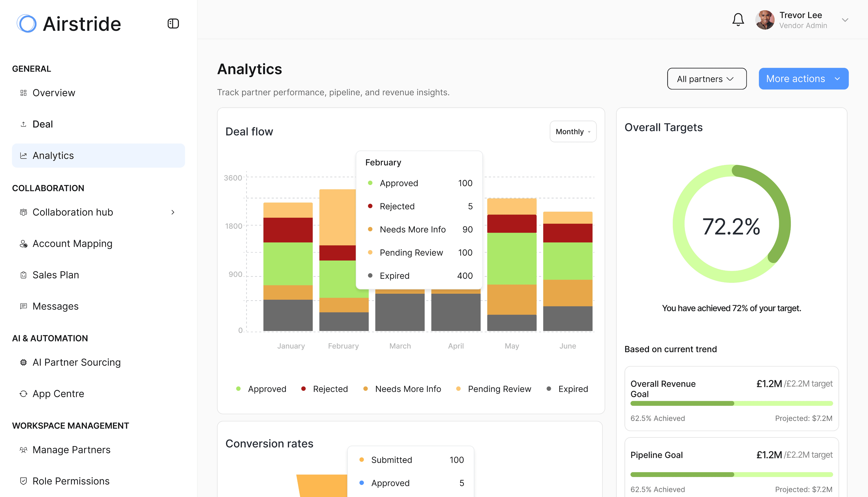Click the Deal upload icon
868x497 pixels.
click(x=23, y=124)
